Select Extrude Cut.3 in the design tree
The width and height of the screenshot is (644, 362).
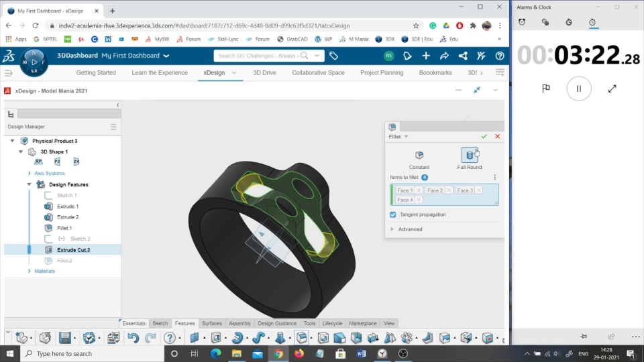coord(73,249)
